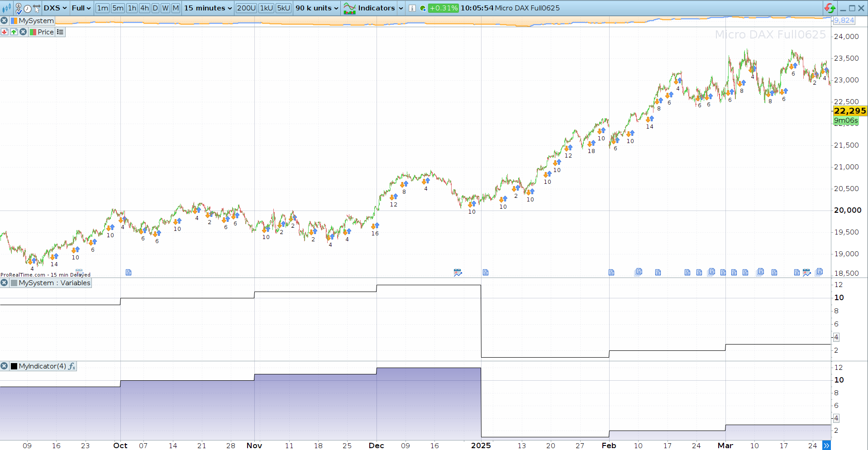Click the +0.31% change badge
868x450 pixels.
pos(443,8)
